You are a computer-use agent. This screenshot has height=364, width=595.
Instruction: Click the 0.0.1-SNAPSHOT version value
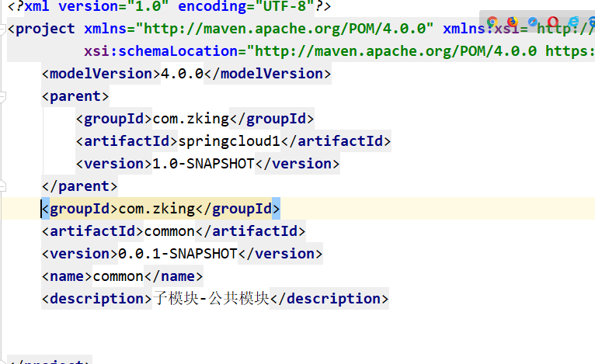(178, 254)
